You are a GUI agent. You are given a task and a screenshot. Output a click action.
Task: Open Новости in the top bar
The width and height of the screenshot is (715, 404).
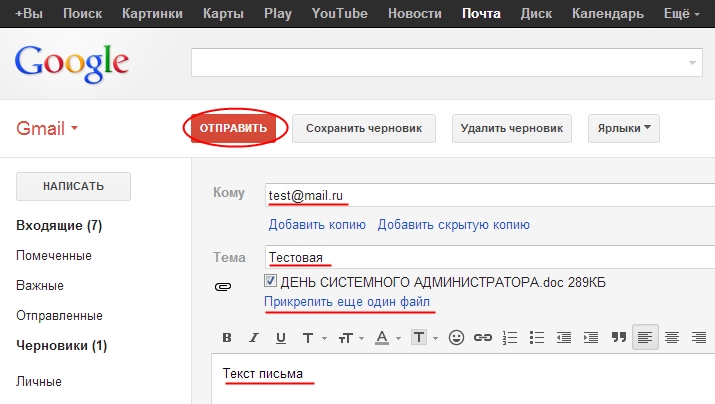(x=415, y=14)
